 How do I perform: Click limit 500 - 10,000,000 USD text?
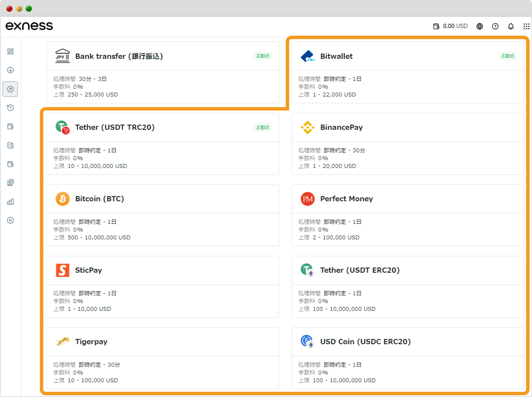[99, 237]
